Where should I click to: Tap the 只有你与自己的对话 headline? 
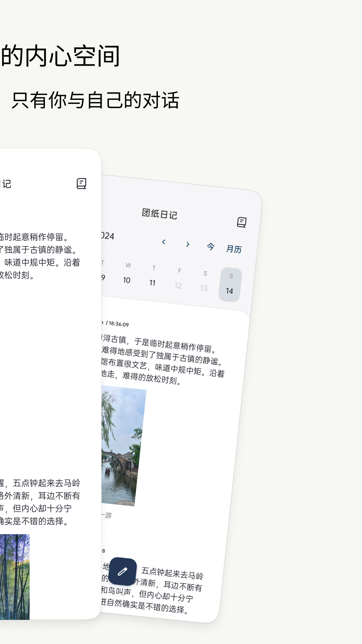click(96, 100)
